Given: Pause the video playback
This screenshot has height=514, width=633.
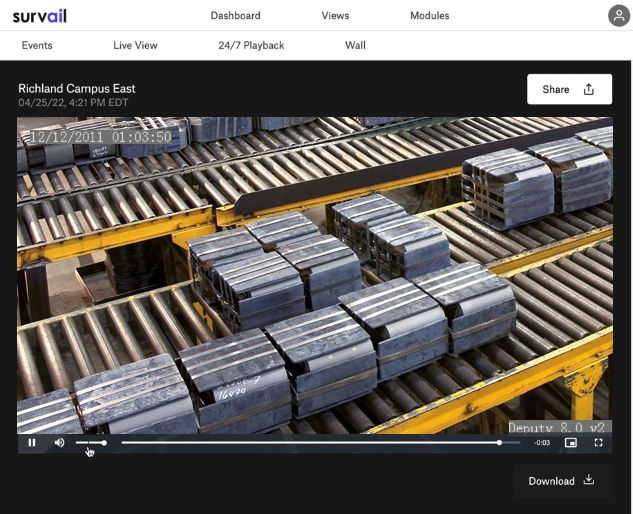Looking at the screenshot, I should coord(32,442).
